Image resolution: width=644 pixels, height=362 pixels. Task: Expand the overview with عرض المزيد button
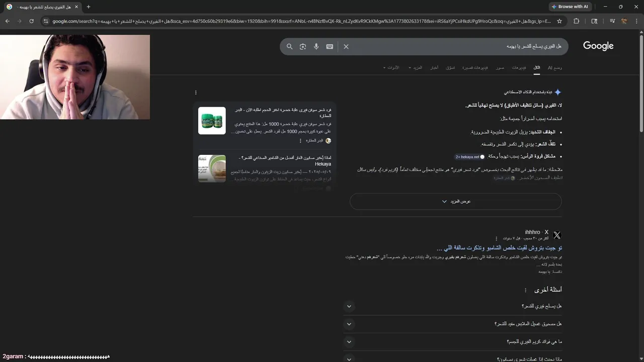[x=455, y=202]
